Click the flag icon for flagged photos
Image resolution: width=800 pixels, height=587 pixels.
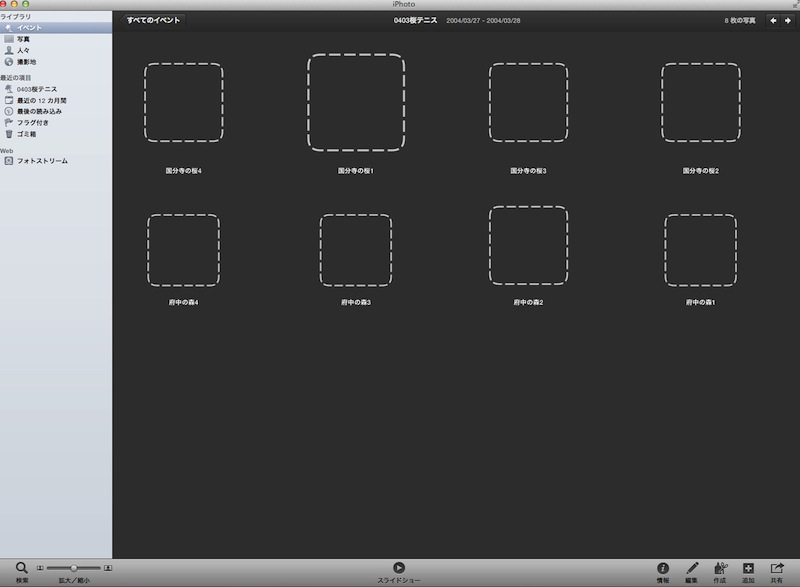pyautogui.click(x=9, y=122)
